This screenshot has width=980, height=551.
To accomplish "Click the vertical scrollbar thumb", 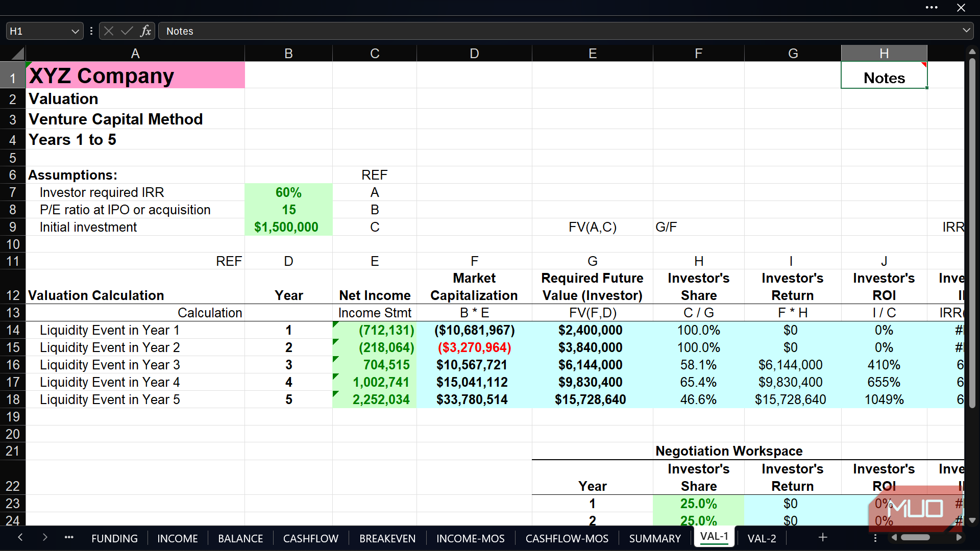I will [x=972, y=232].
